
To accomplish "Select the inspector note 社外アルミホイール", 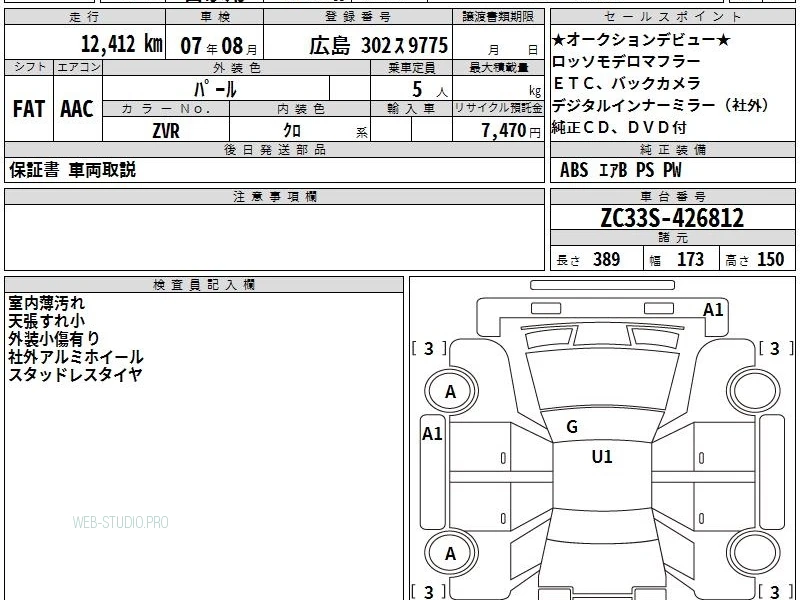I will (x=76, y=357).
